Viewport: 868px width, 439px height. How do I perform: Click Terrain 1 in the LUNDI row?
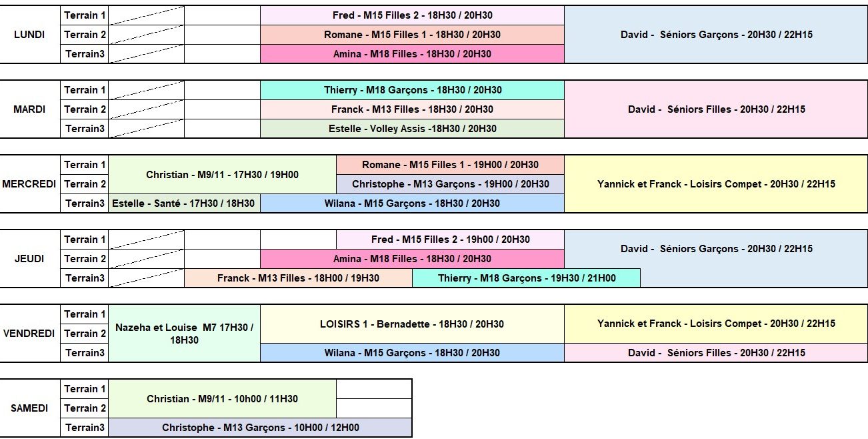click(x=85, y=15)
